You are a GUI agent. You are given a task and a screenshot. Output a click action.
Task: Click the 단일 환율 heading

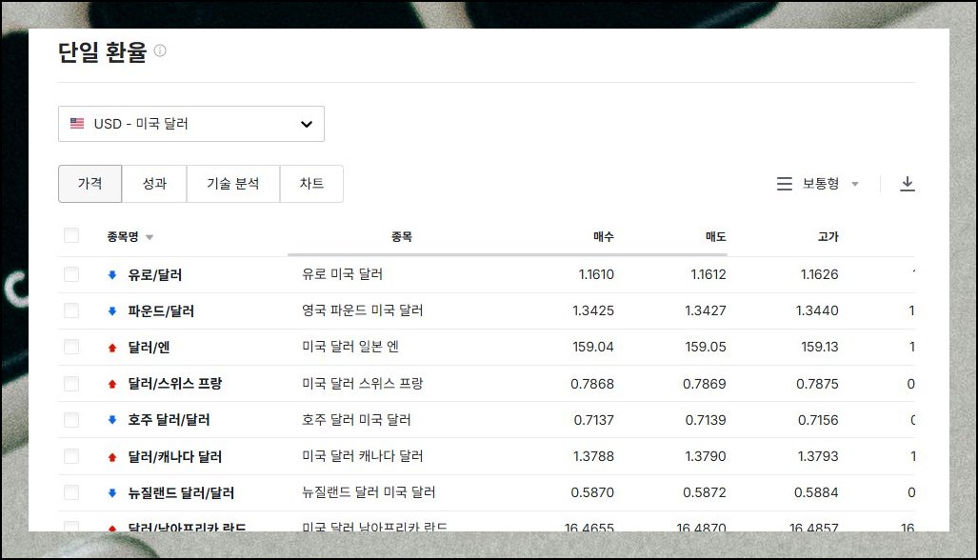[x=102, y=51]
